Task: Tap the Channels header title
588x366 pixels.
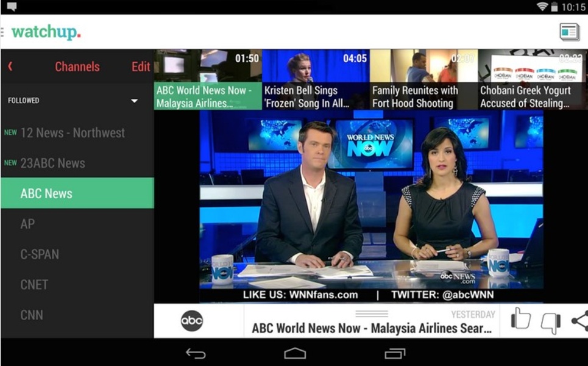Action: click(77, 67)
